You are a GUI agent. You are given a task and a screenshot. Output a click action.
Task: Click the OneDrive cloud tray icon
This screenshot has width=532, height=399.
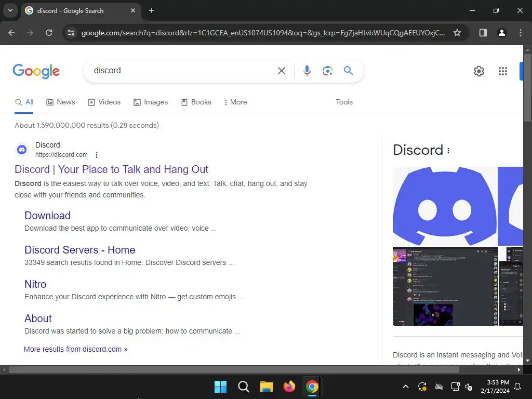tap(439, 387)
